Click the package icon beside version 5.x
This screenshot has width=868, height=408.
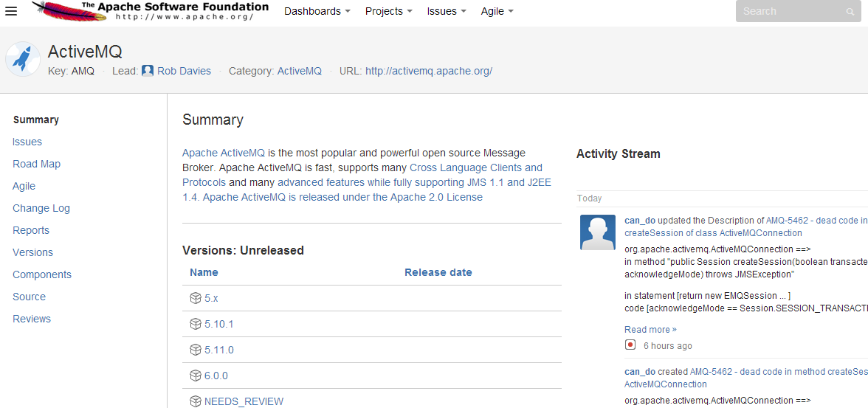point(195,298)
